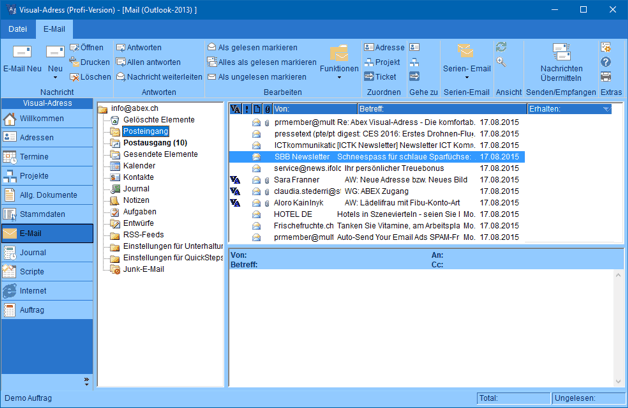
Task: Create a new message with E-Mail Neu
Action: click(x=22, y=59)
